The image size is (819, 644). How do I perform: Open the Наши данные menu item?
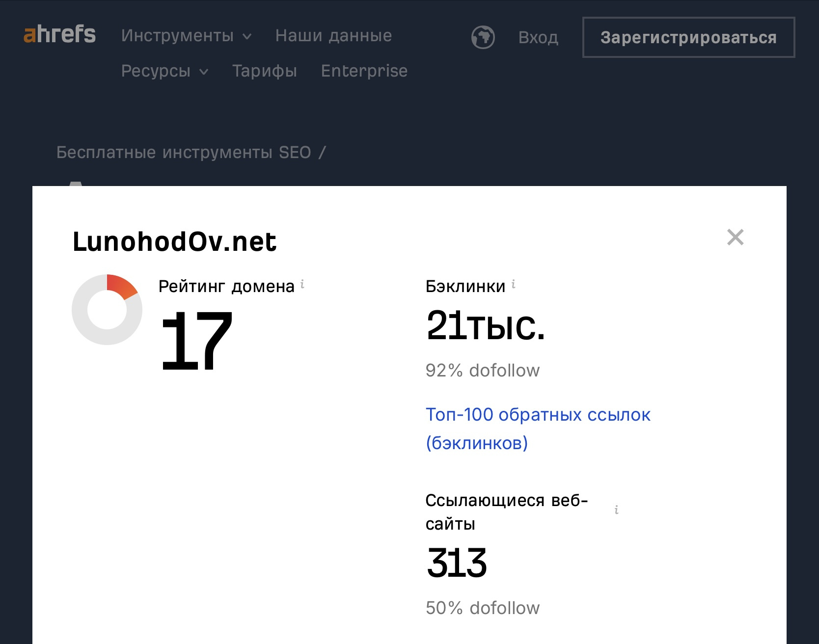tap(333, 36)
